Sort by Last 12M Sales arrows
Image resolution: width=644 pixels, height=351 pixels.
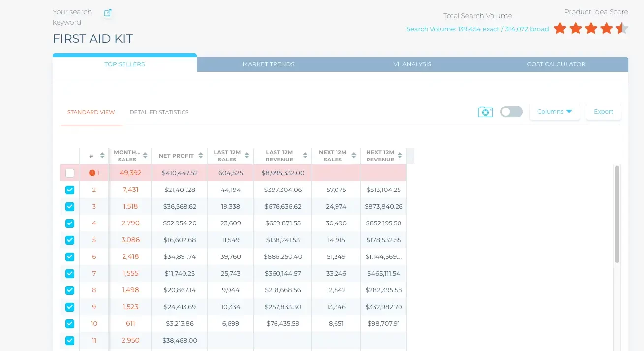click(247, 156)
